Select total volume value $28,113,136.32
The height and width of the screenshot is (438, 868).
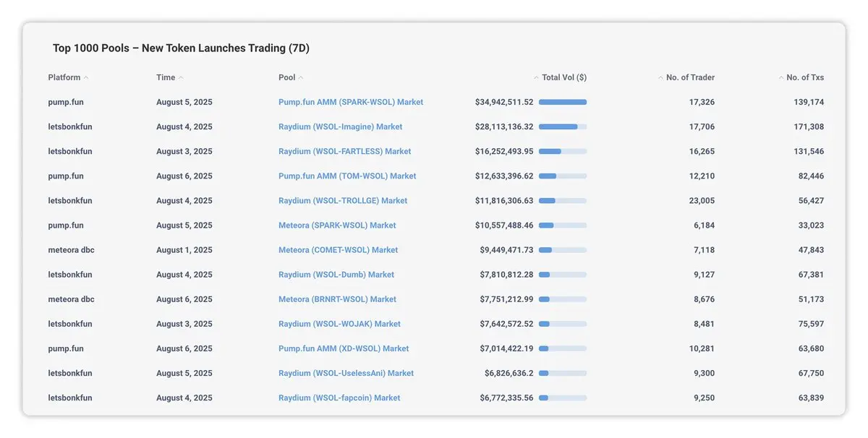(x=504, y=127)
